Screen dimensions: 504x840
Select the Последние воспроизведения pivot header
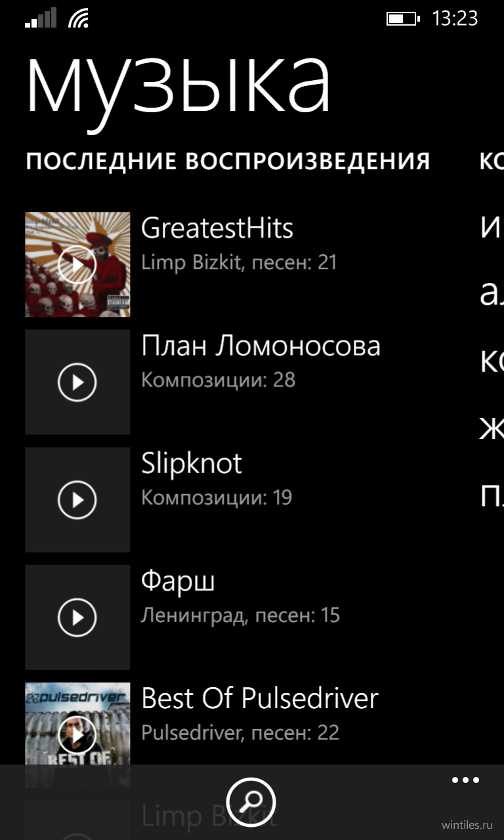click(x=228, y=161)
